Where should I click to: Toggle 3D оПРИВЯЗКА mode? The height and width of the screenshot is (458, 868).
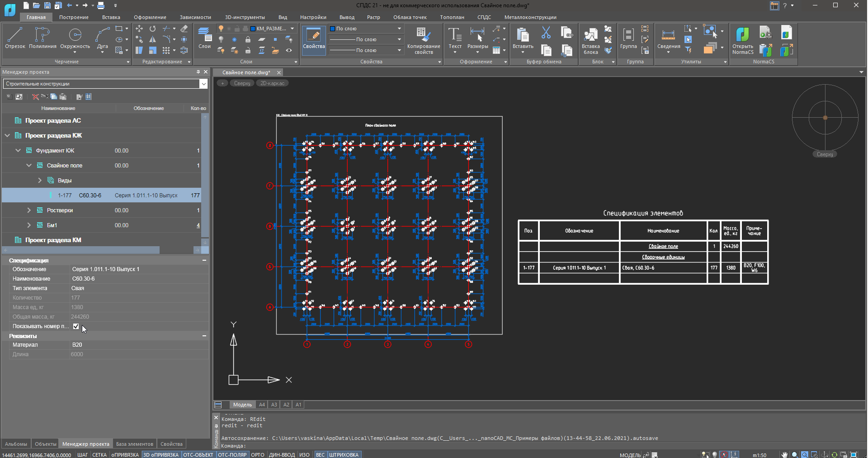click(161, 455)
